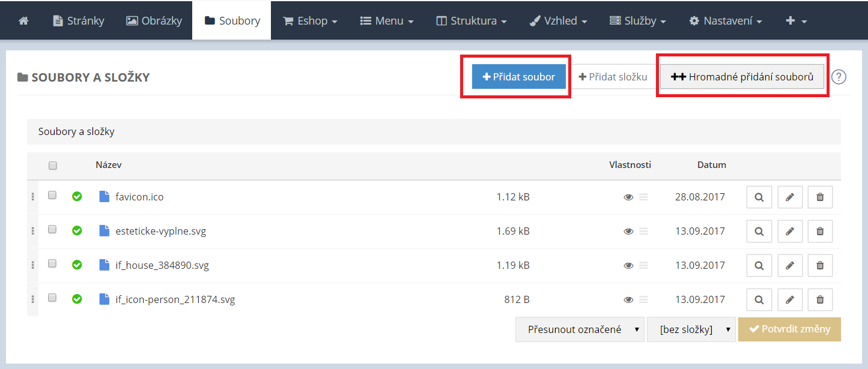Viewport: 868px width, 369px height.
Task: Click pencil edit icon for esteticke-vyplne.svg
Action: pyautogui.click(x=790, y=231)
